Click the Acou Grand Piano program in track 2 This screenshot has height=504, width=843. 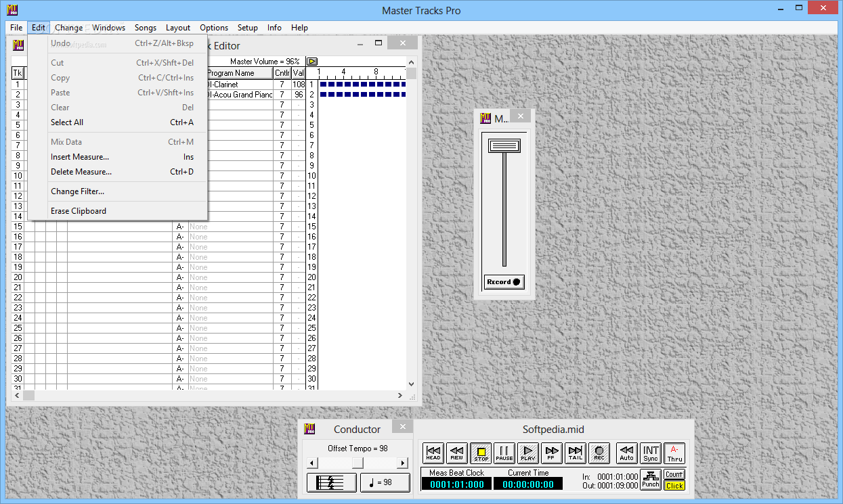click(x=240, y=95)
